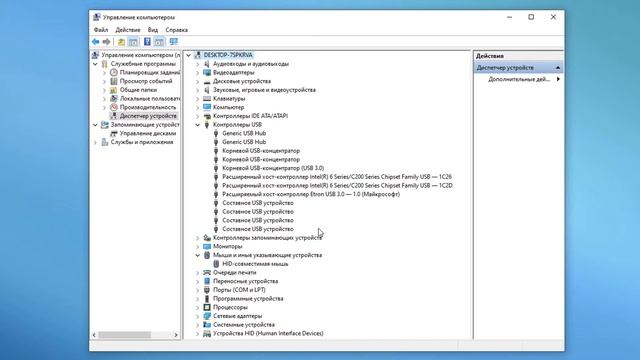Viewport: 640px width, 360px height.
Task: Collapse the Служебные программы node
Action: [95, 64]
